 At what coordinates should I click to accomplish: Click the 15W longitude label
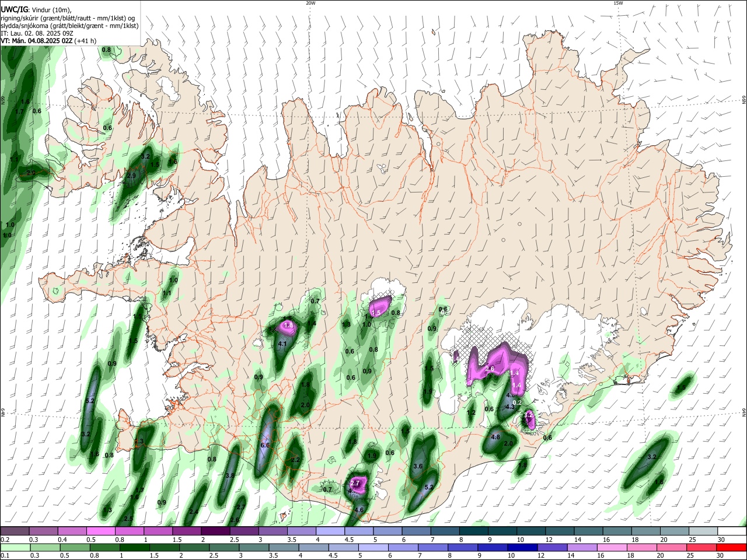(x=617, y=3)
